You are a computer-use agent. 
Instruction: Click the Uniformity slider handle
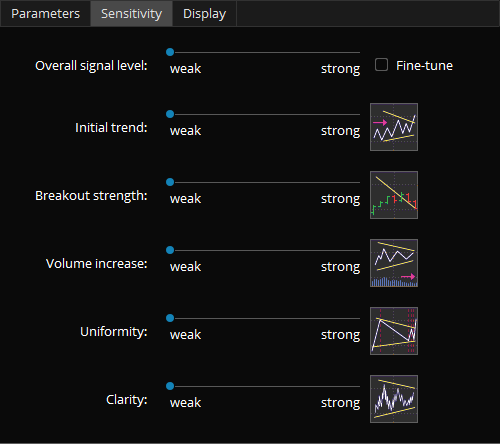(170, 318)
